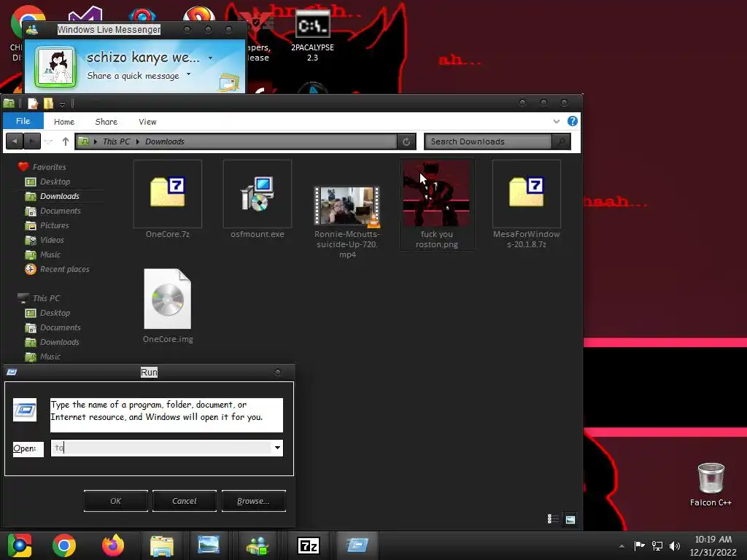Click Downloads breadcrumb in address bar

[x=165, y=141]
